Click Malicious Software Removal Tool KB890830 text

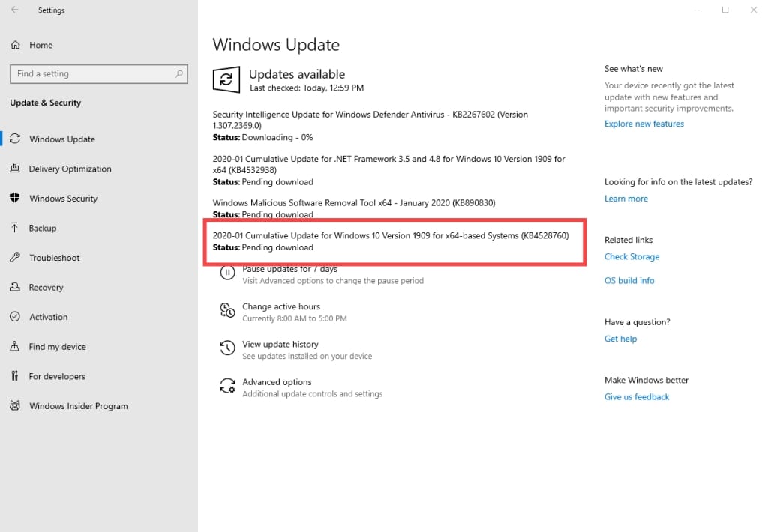pyautogui.click(x=354, y=202)
